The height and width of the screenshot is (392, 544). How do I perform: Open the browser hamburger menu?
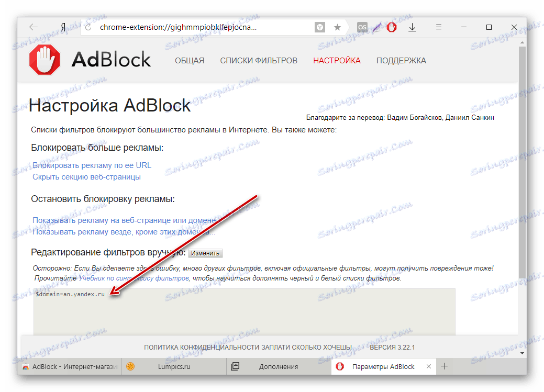coord(439,27)
